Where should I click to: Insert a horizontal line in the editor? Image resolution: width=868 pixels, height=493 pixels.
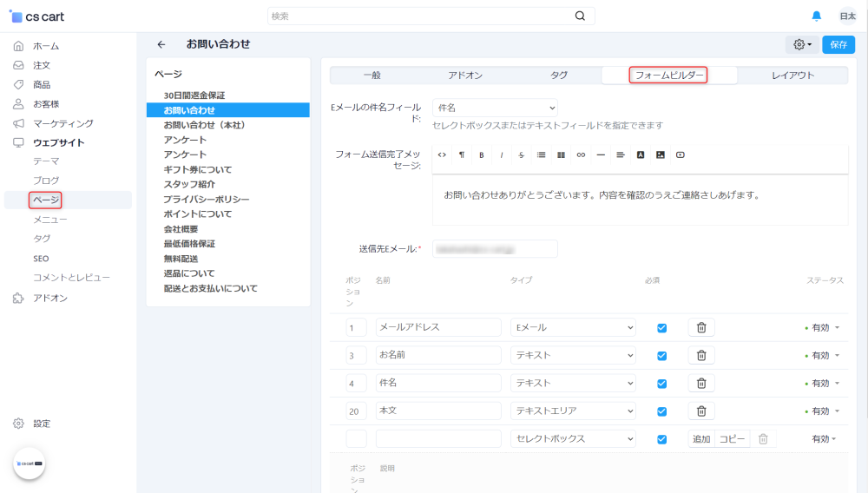601,154
